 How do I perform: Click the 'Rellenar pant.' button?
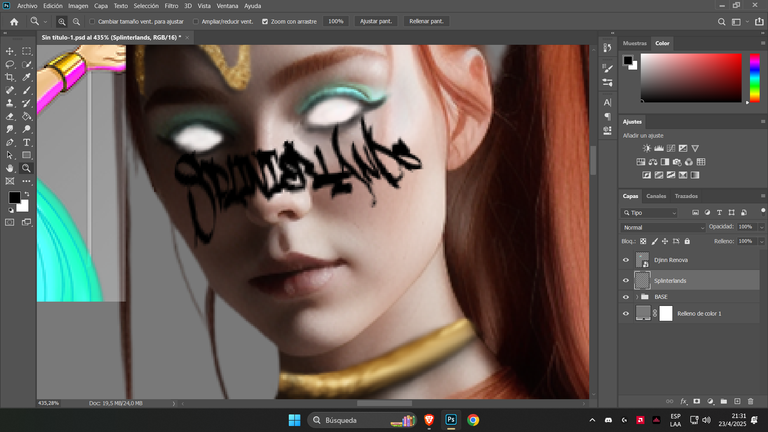[x=426, y=22]
